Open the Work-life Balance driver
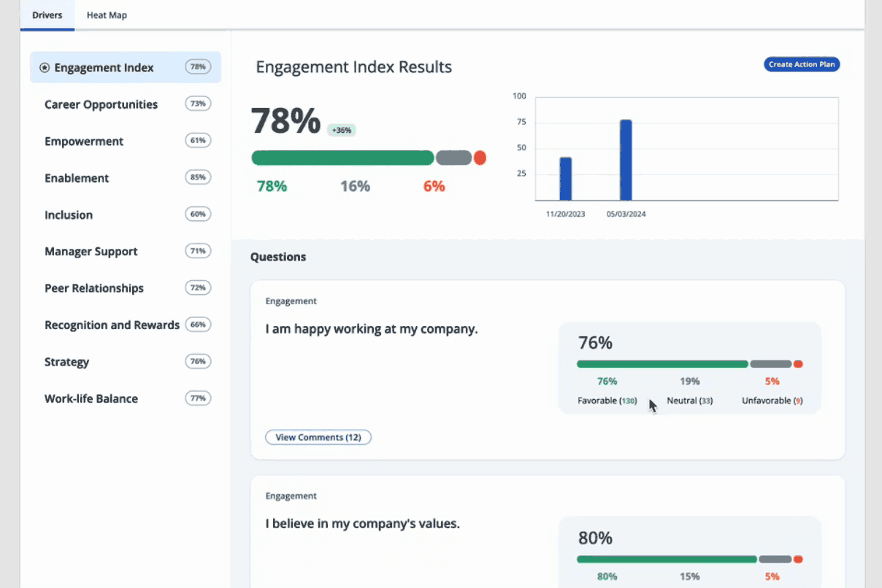This screenshot has height=588, width=882. (x=126, y=399)
